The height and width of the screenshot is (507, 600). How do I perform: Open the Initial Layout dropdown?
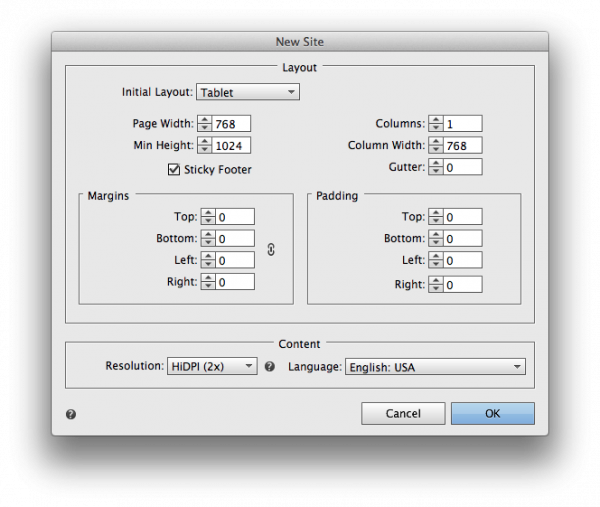[247, 92]
